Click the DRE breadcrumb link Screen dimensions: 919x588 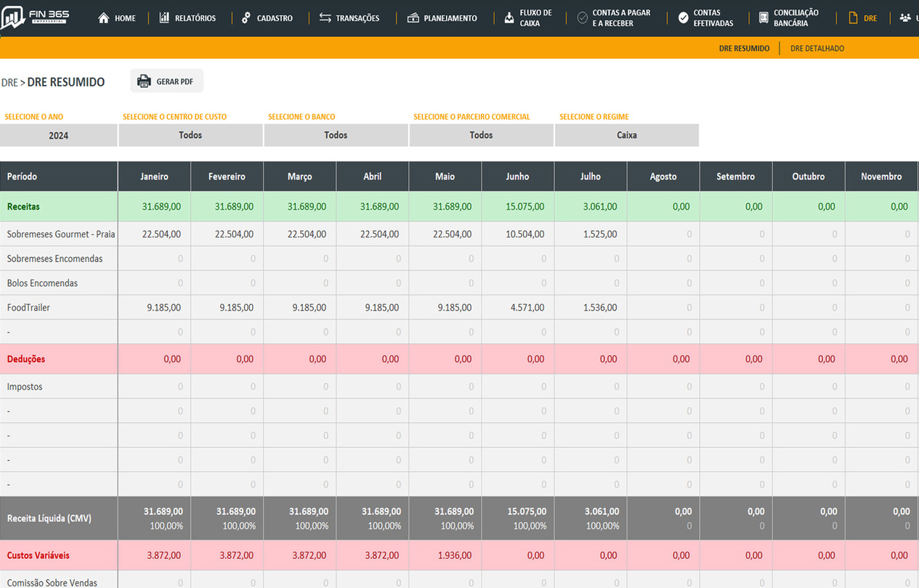pyautogui.click(x=9, y=82)
